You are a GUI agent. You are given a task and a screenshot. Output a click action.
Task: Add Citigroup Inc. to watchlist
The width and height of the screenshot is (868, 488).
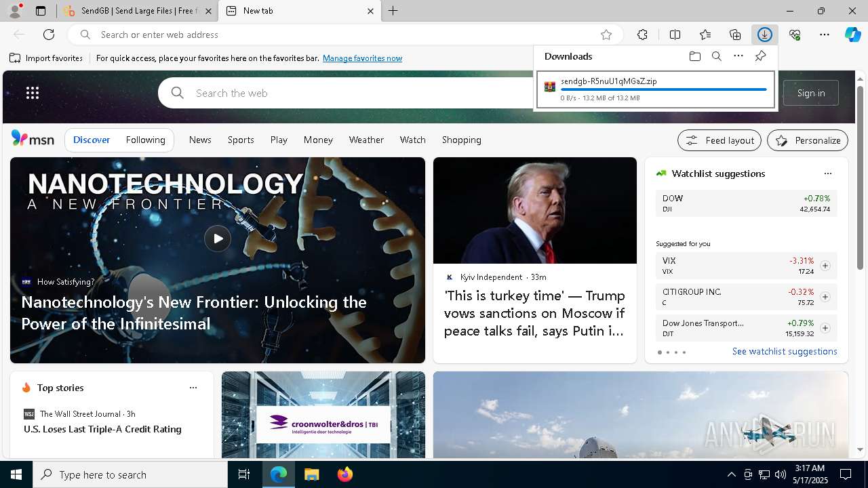825,297
